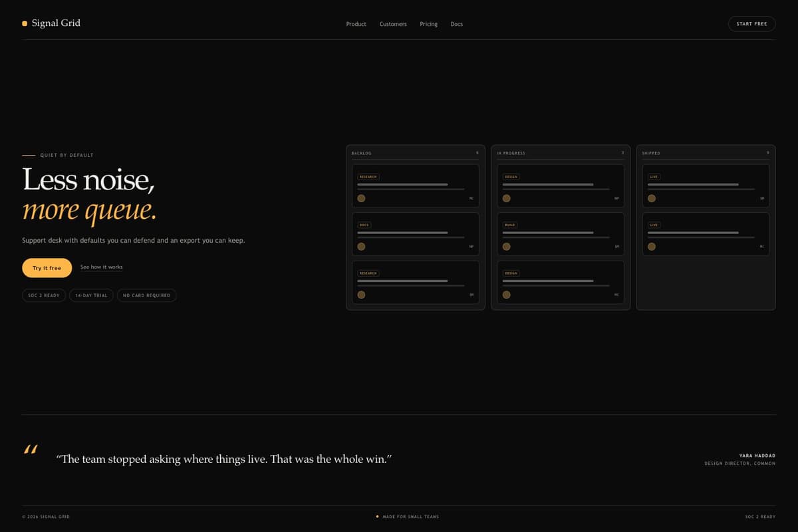Click the avatar on the Backlog DOCS card
Screen dimensions: 798x532
[361, 247]
